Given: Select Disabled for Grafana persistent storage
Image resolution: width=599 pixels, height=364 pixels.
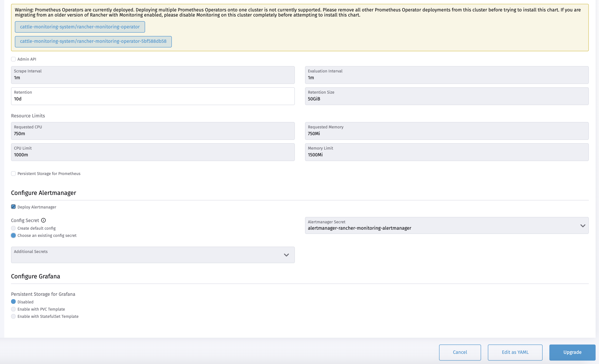Looking at the screenshot, I should tap(13, 301).
